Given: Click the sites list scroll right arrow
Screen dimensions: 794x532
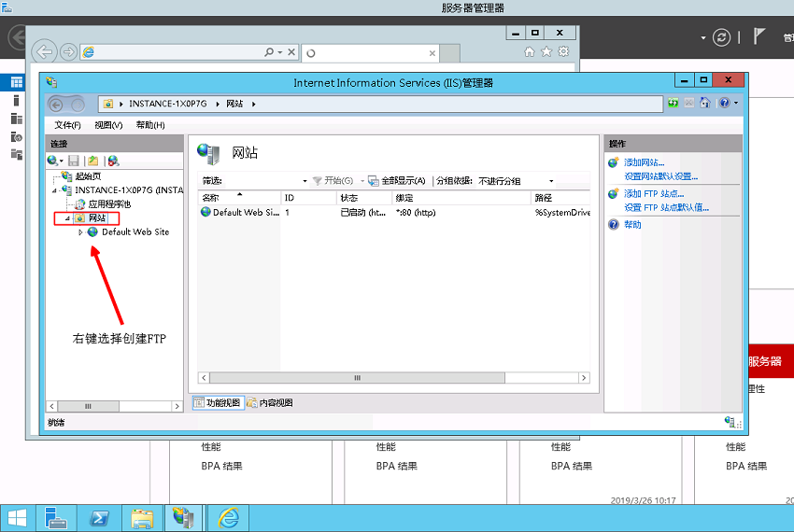Looking at the screenshot, I should pyautogui.click(x=584, y=378).
